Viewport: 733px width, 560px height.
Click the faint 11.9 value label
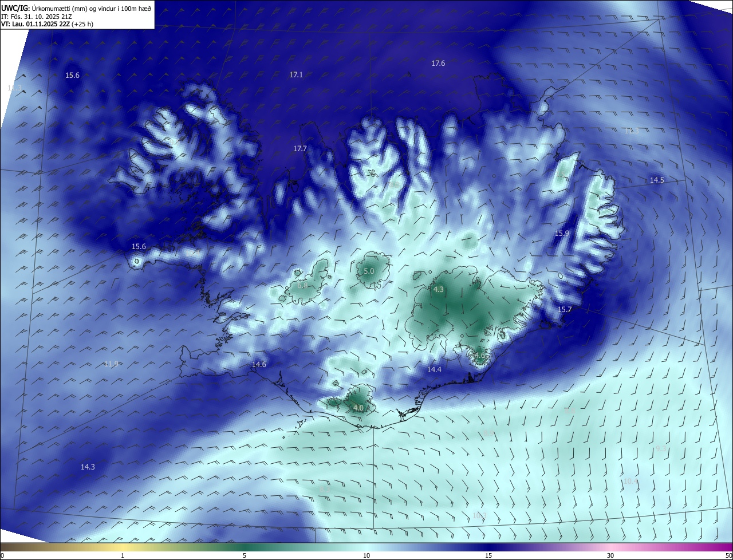pyautogui.click(x=111, y=364)
